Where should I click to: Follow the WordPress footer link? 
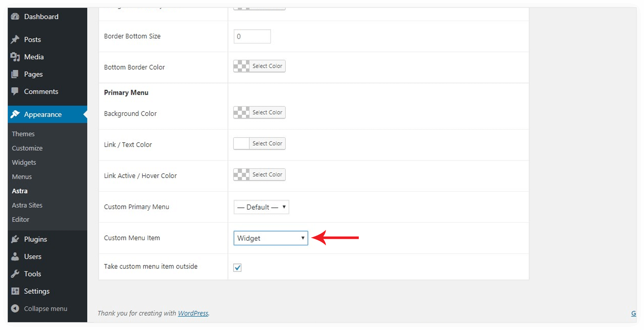click(x=193, y=313)
